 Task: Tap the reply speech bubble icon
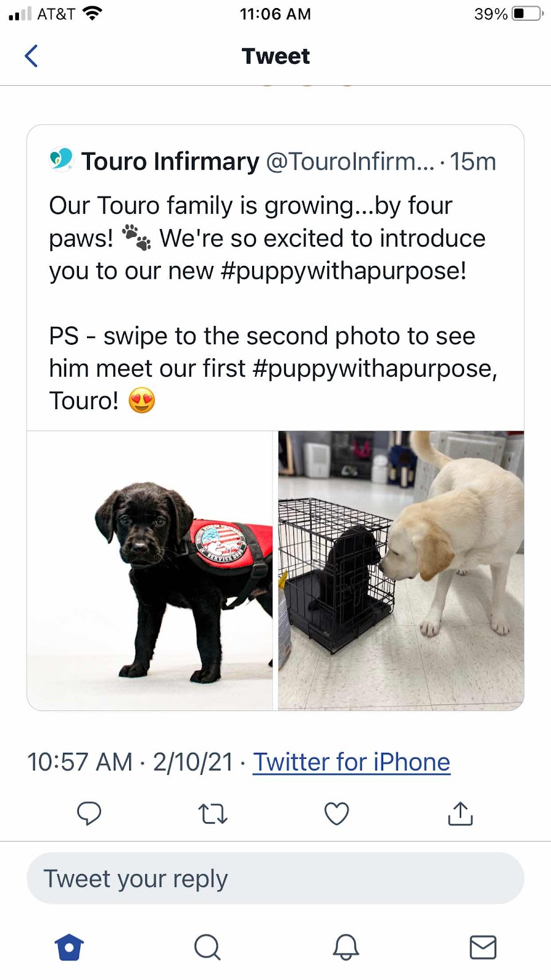pos(89,813)
